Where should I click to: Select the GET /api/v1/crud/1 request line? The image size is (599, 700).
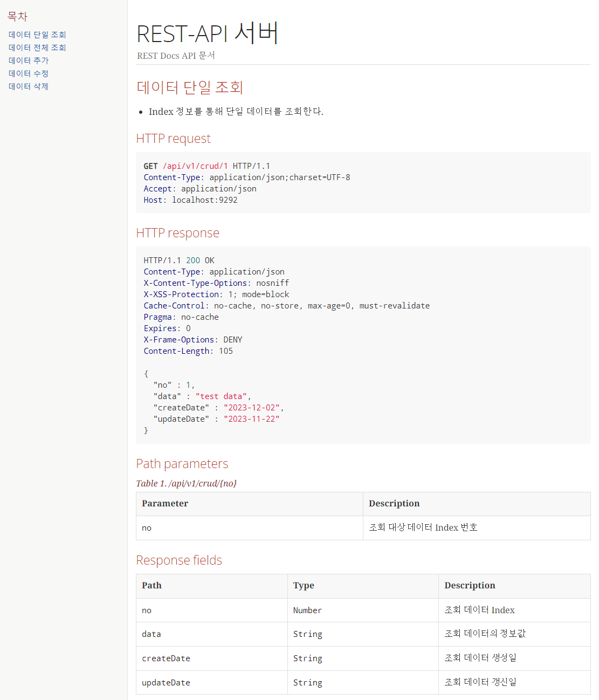pyautogui.click(x=207, y=166)
